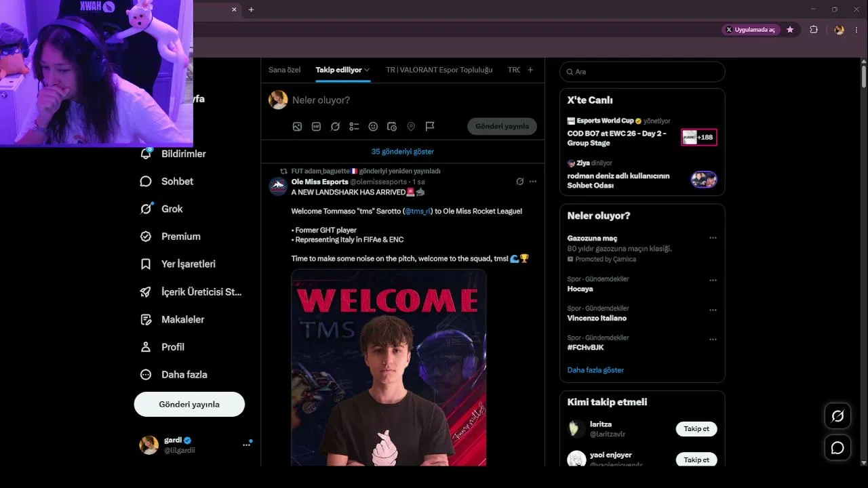Open options for the Gazozuna maç trend
This screenshot has width=868, height=488.
[713, 238]
